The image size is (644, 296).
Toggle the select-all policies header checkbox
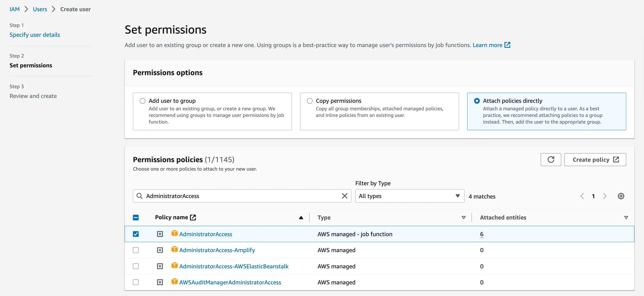point(136,217)
